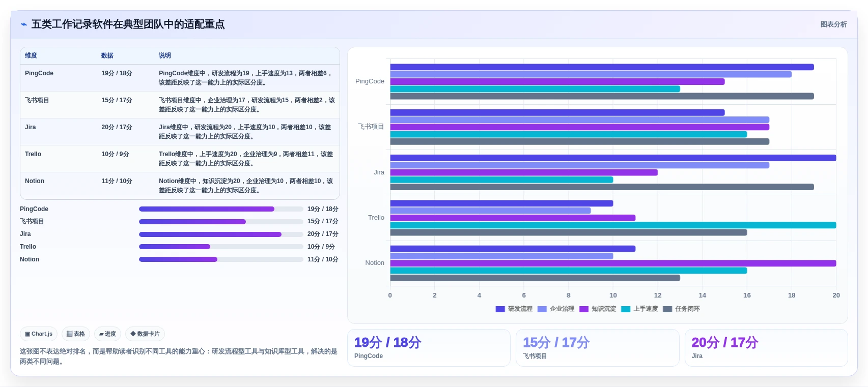
Task: Select the PingCode table row name
Action: pyautogui.click(x=39, y=73)
